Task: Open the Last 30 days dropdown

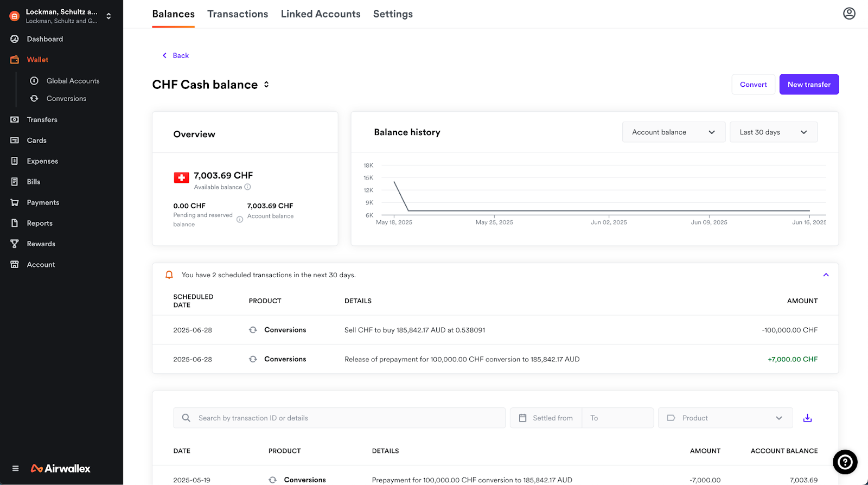Action: coord(773,132)
